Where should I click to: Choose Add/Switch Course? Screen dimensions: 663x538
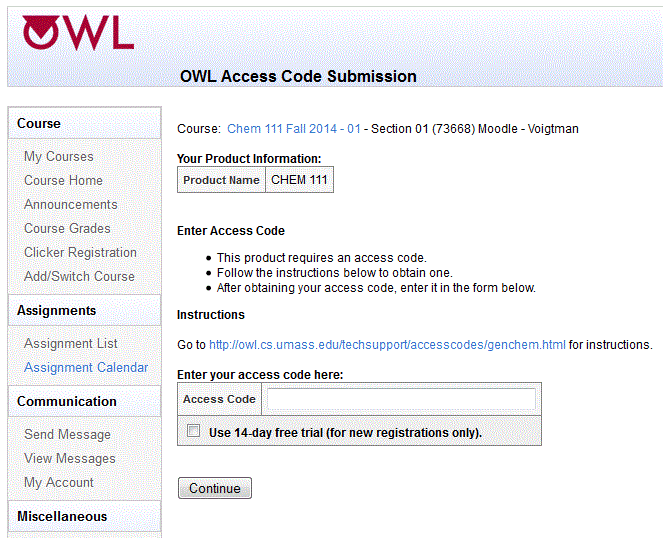pos(79,277)
